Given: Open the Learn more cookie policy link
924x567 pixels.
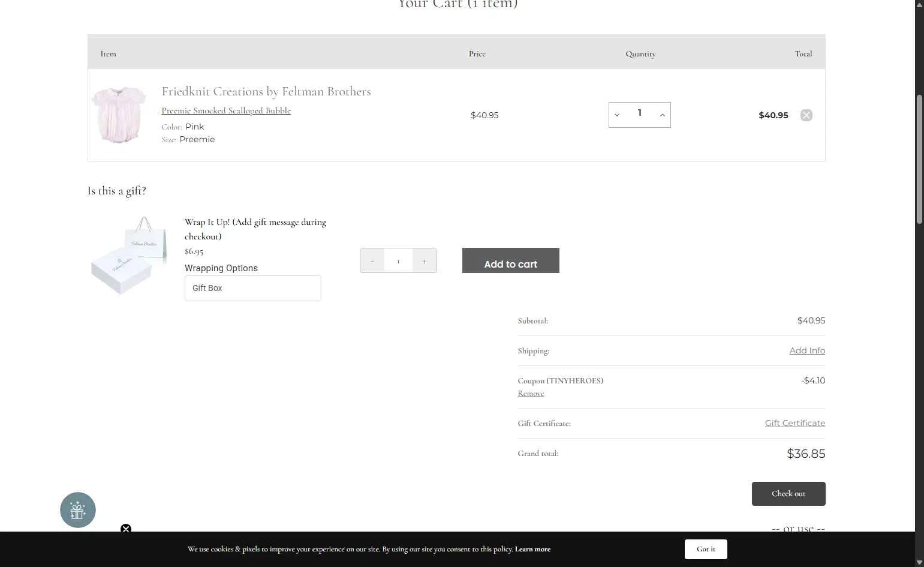Looking at the screenshot, I should [x=532, y=549].
